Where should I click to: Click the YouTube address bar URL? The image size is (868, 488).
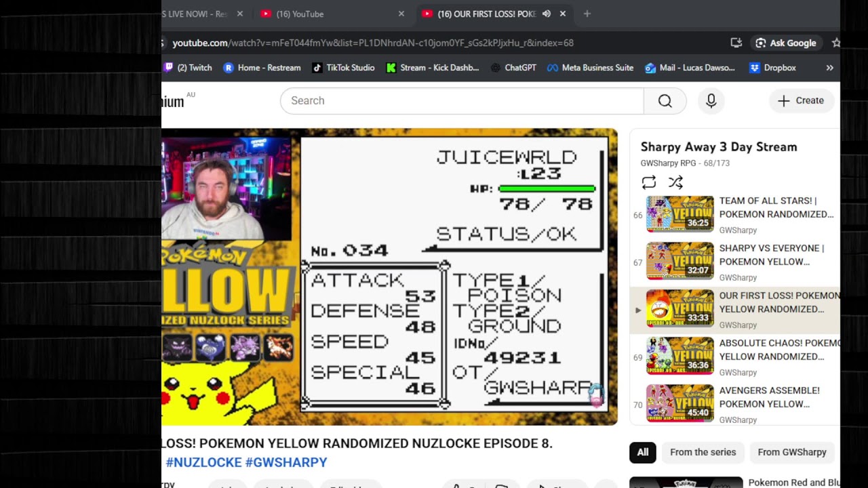373,43
